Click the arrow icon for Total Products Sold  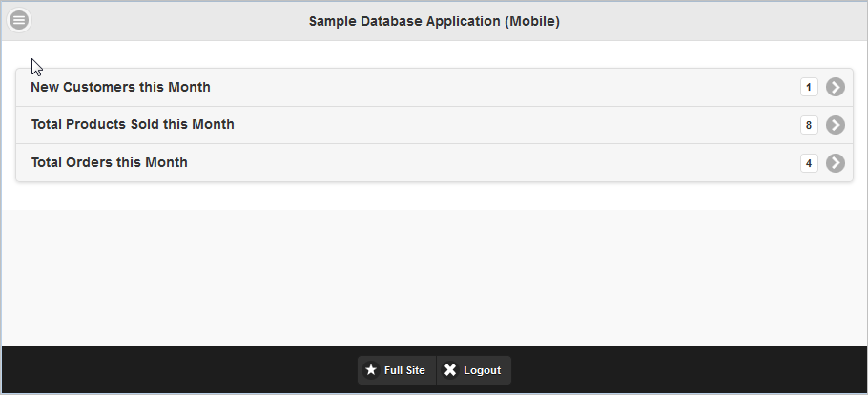836,125
